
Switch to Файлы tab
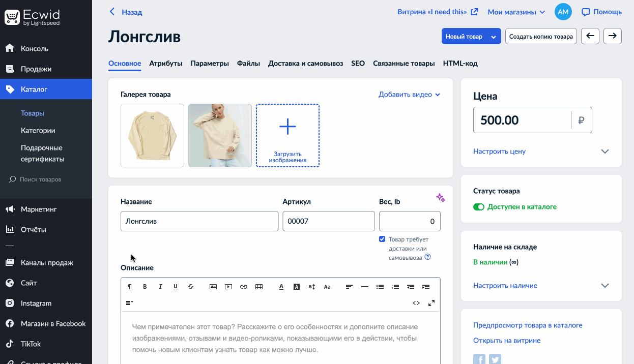point(248,64)
